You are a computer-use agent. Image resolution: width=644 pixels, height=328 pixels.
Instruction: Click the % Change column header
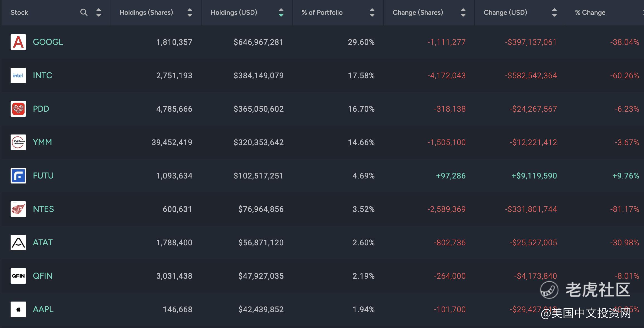(590, 13)
